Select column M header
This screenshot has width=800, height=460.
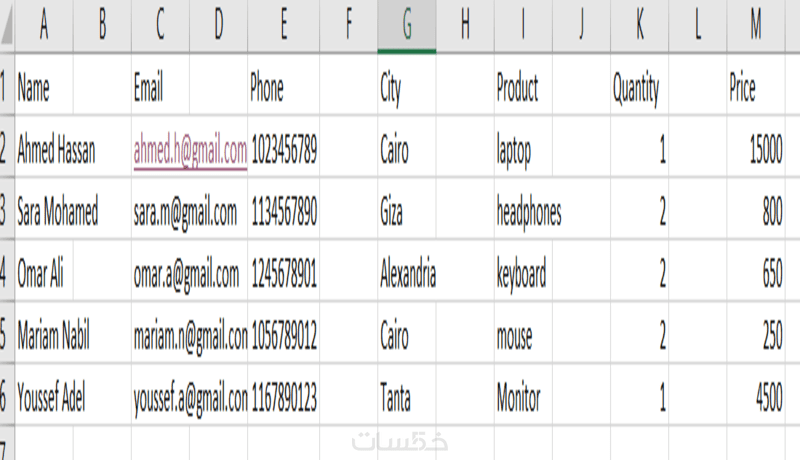pos(756,25)
